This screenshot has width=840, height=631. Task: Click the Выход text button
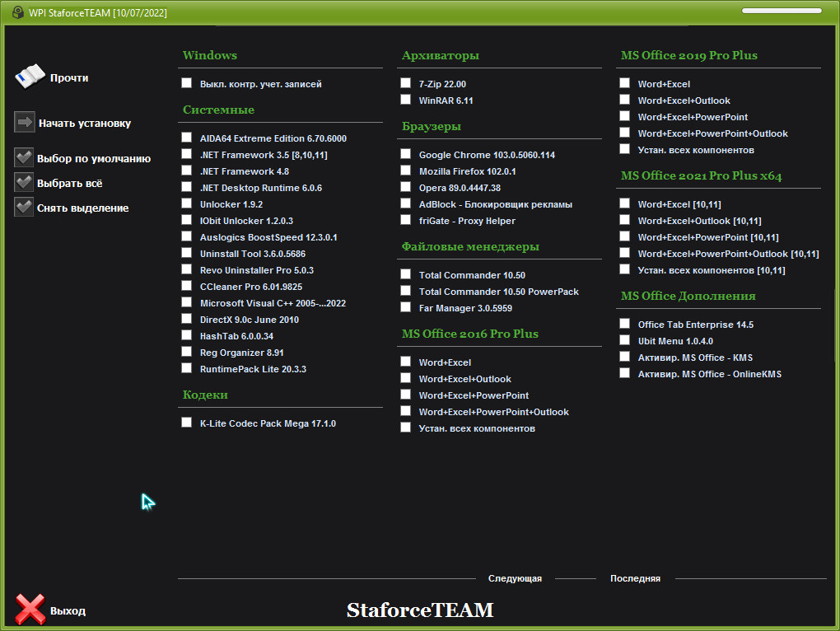tap(68, 611)
